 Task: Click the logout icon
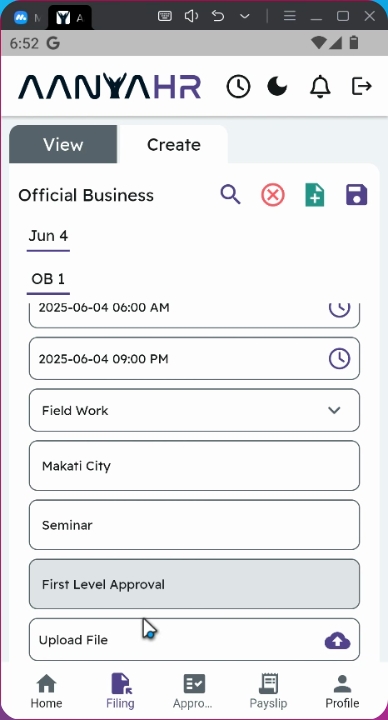(x=361, y=86)
